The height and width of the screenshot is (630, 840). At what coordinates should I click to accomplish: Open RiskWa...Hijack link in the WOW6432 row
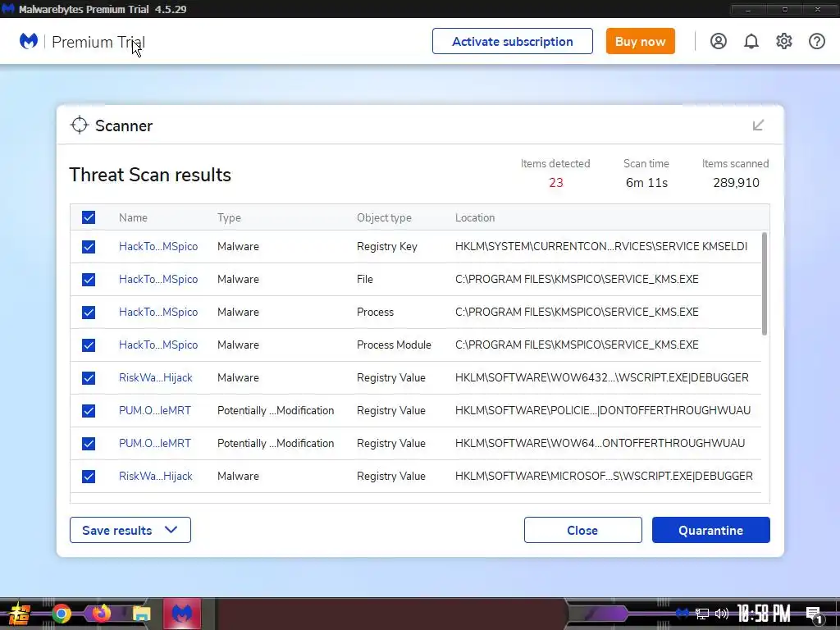coord(155,377)
